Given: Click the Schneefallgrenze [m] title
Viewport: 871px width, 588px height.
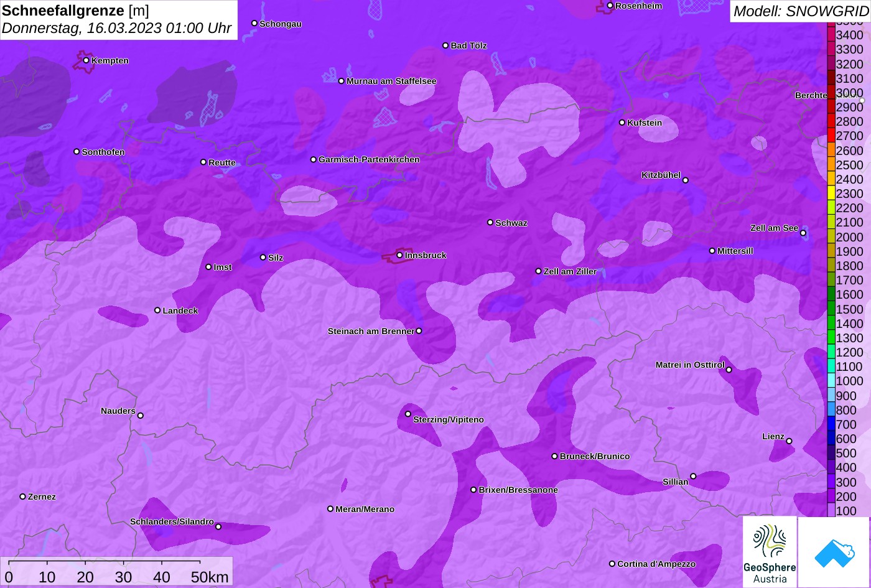Looking at the screenshot, I should click(75, 11).
